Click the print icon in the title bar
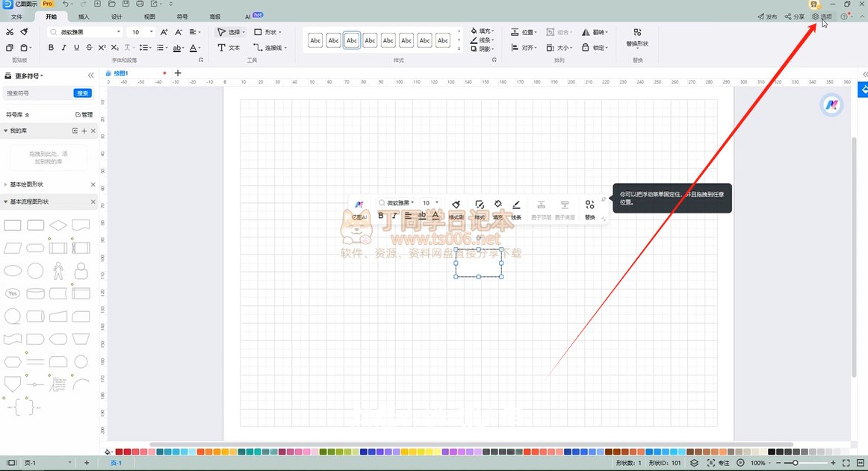The image size is (868, 471). (140, 4)
